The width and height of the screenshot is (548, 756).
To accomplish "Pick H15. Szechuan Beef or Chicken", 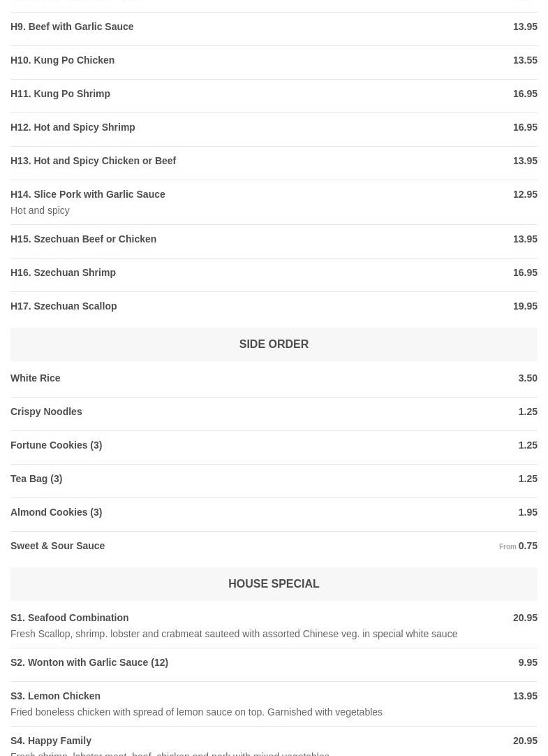I will [x=84, y=239].
